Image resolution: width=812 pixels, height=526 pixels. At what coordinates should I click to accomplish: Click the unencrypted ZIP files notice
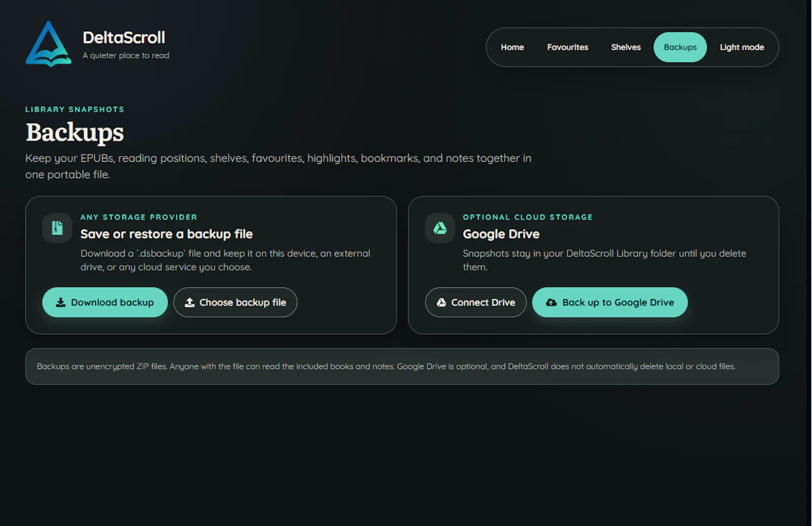coord(402,366)
